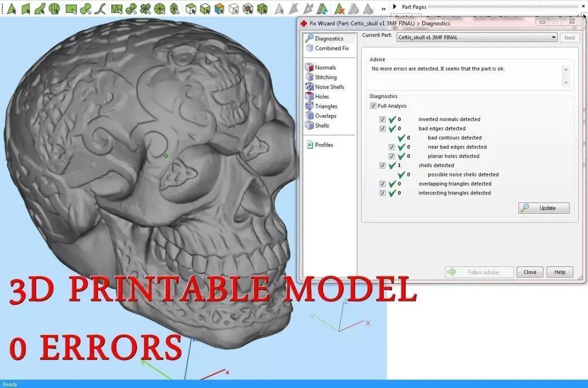
Task: Click the blue and orange cube icon
Action: (220, 8)
